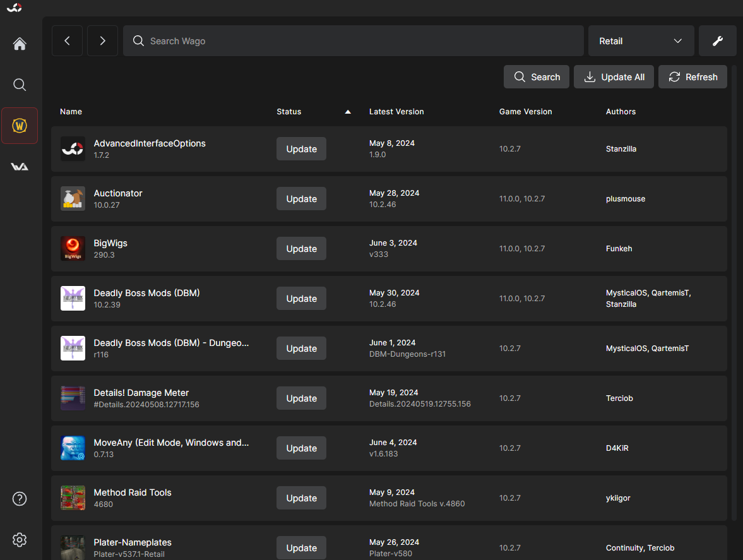
Task: Open the sidebar search (magnifier) icon
Action: click(20, 85)
